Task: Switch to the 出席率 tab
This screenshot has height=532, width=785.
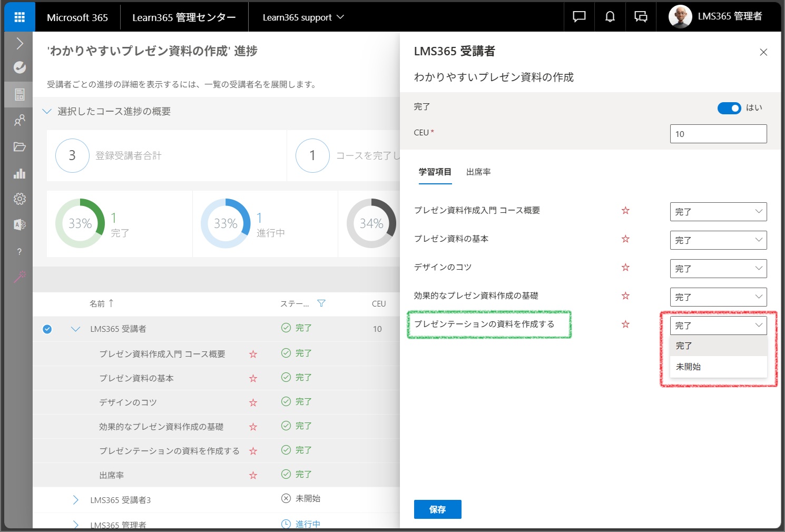Action: point(478,172)
